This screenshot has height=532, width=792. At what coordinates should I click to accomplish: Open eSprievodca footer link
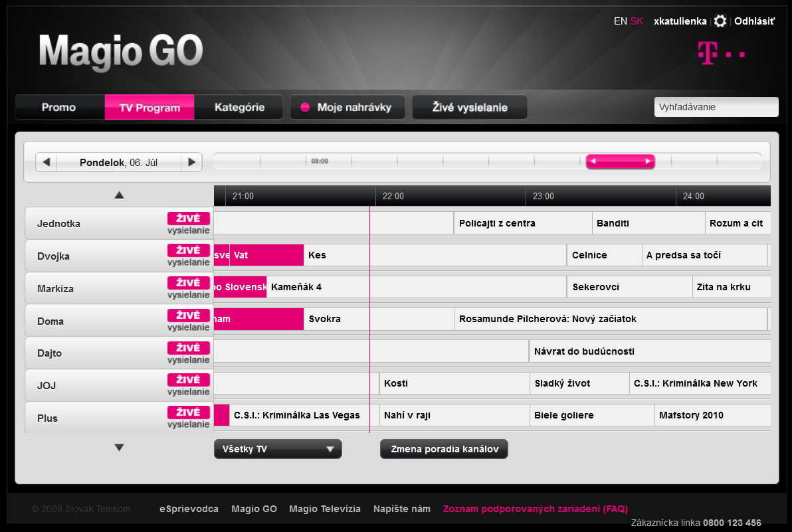click(x=189, y=509)
